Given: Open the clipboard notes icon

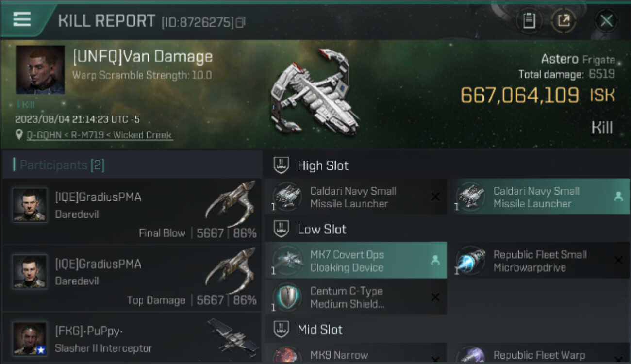Looking at the screenshot, I should tap(529, 21).
